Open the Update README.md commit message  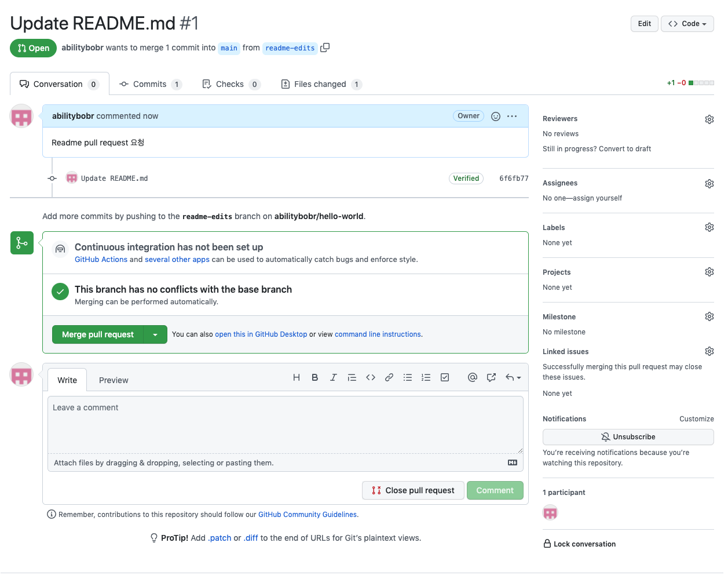point(114,179)
